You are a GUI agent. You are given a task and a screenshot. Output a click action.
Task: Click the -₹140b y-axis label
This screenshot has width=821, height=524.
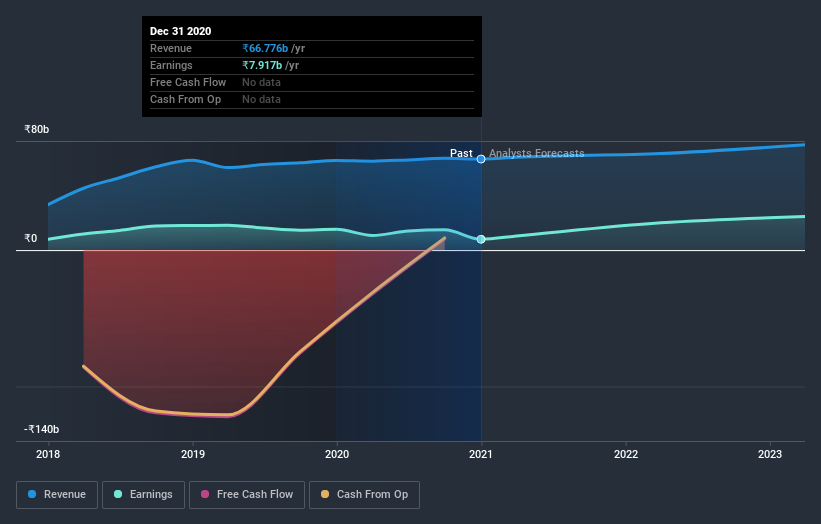[41, 429]
